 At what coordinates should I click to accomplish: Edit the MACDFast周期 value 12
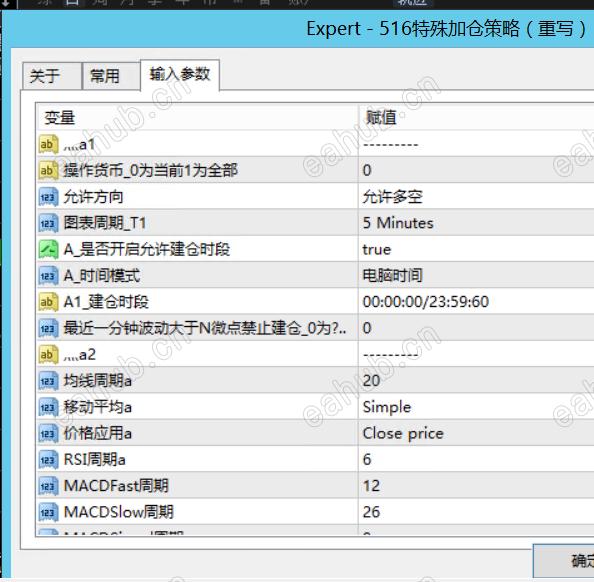tap(476, 486)
